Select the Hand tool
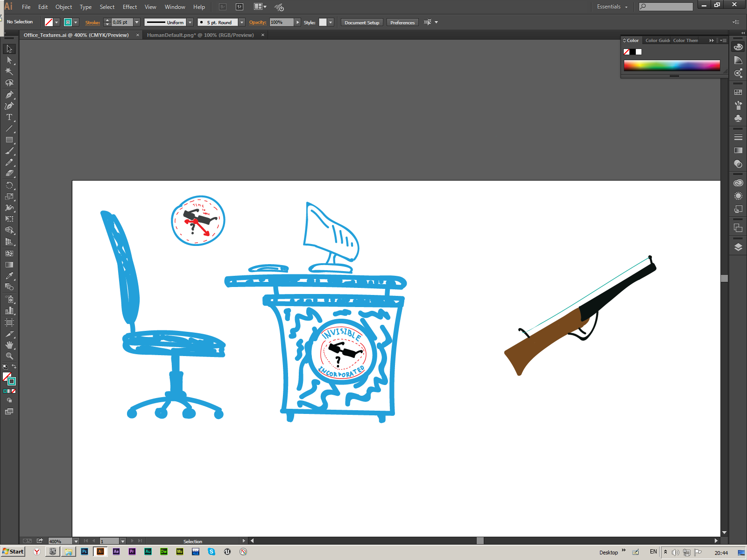The image size is (747, 560). (x=9, y=345)
